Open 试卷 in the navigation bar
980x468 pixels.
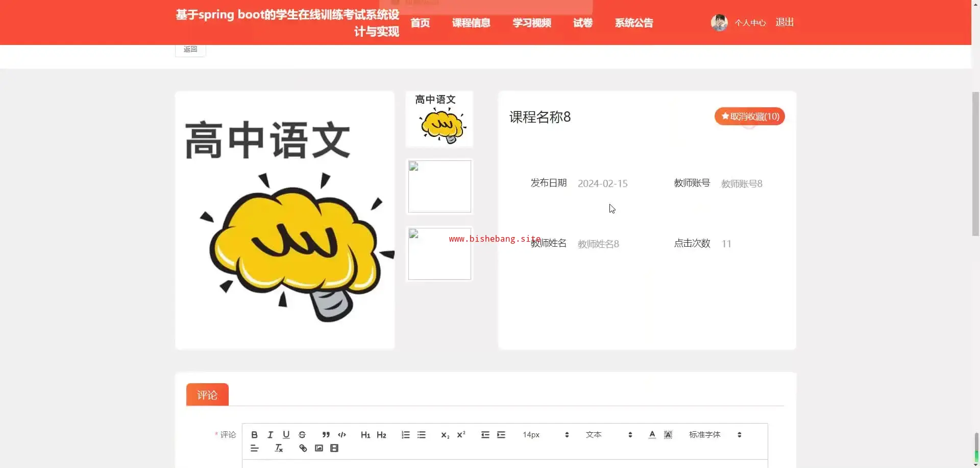583,23
